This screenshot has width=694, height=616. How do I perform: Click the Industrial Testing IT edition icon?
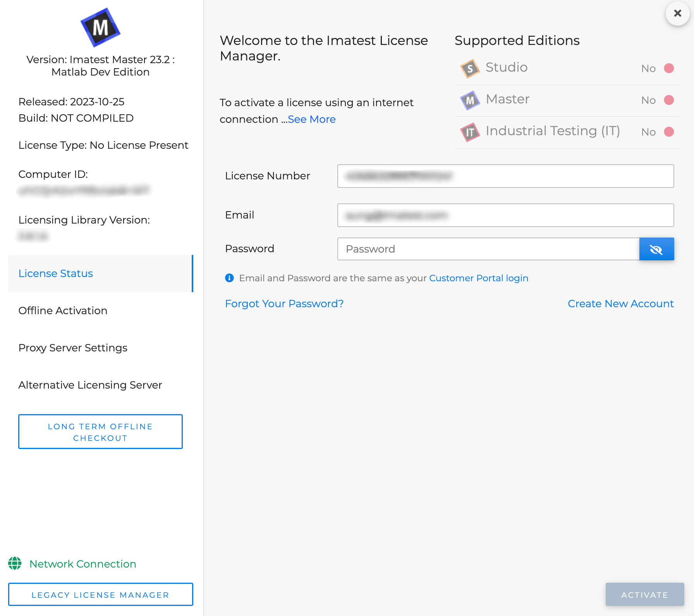(x=470, y=132)
